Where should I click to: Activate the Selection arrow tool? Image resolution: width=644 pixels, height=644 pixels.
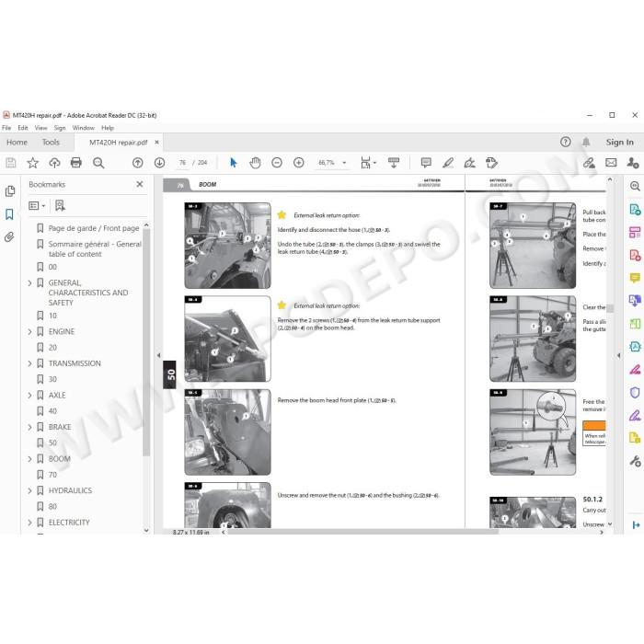234,163
